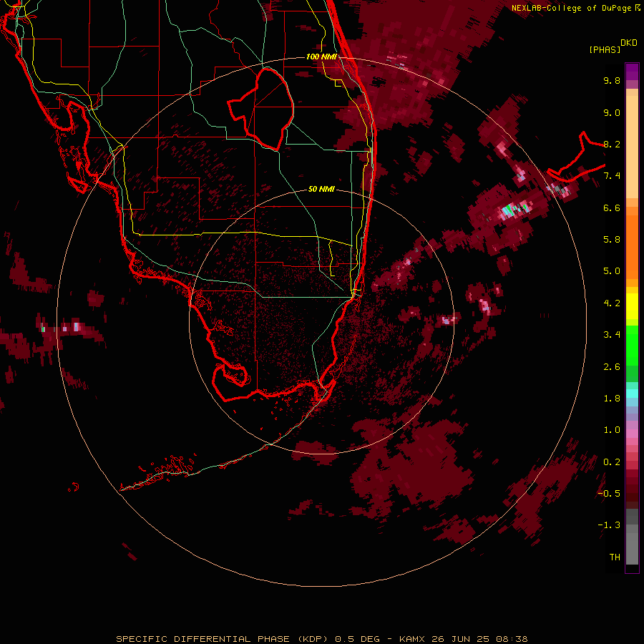The image size is (644, 644).
Task: Click the bright green color bar segment
Action: pos(632,346)
